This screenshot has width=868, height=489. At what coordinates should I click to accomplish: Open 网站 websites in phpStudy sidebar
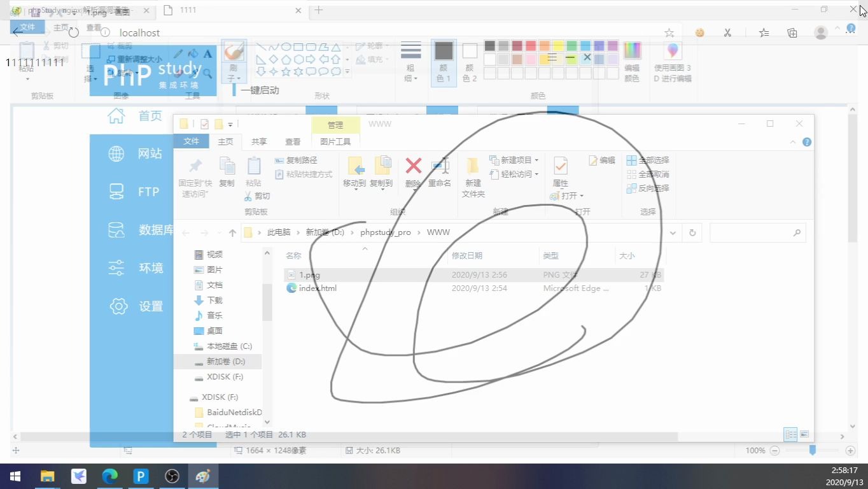tap(135, 153)
